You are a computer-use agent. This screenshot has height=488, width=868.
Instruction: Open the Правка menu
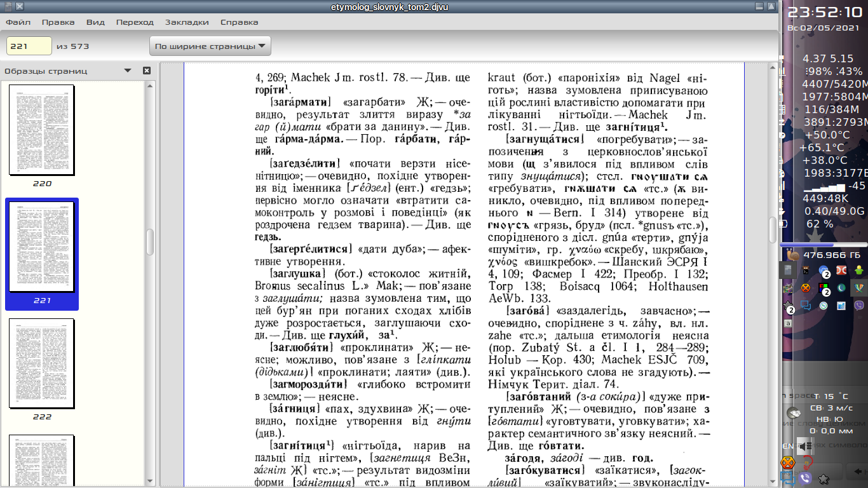[58, 22]
